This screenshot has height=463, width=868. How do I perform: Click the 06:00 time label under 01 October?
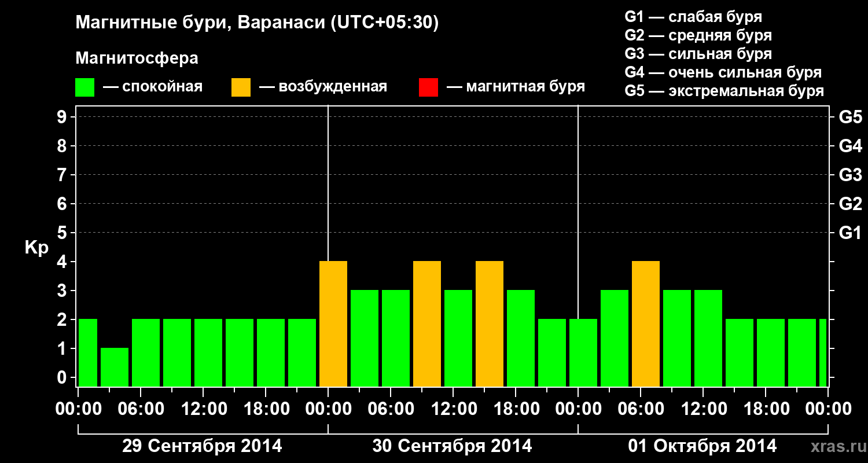coord(641,409)
